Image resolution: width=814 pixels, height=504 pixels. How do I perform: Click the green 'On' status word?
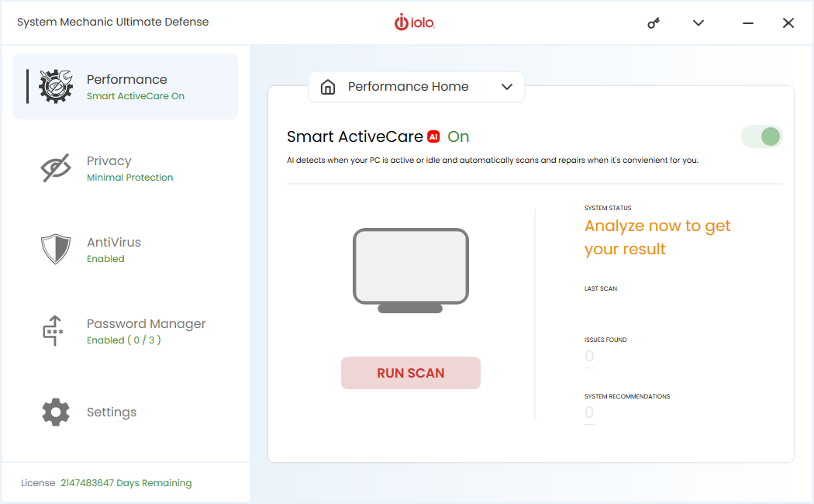pyautogui.click(x=458, y=136)
